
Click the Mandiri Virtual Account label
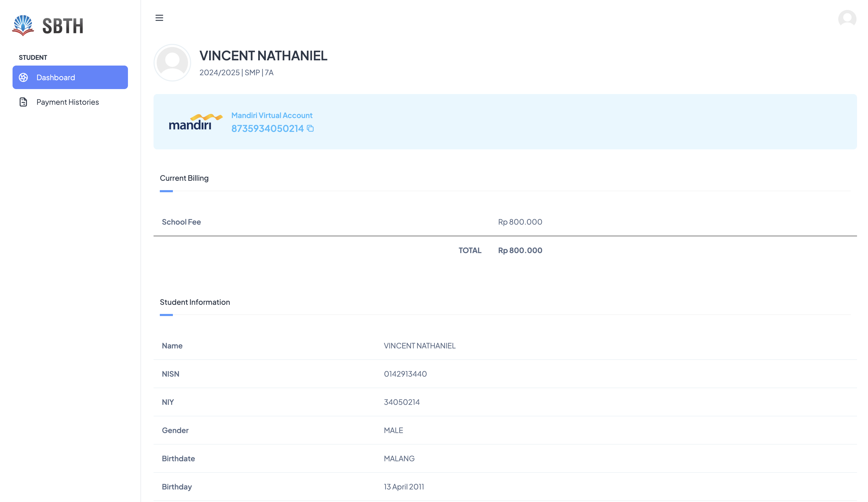(x=272, y=115)
